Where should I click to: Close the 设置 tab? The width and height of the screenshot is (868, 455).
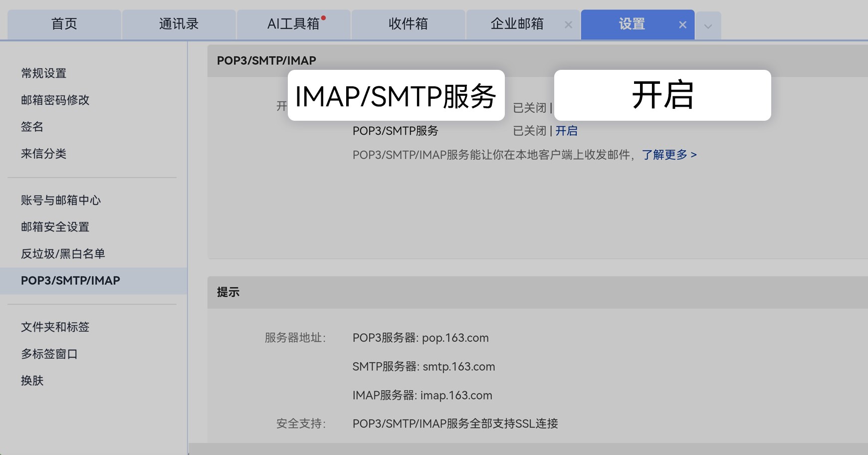[683, 25]
